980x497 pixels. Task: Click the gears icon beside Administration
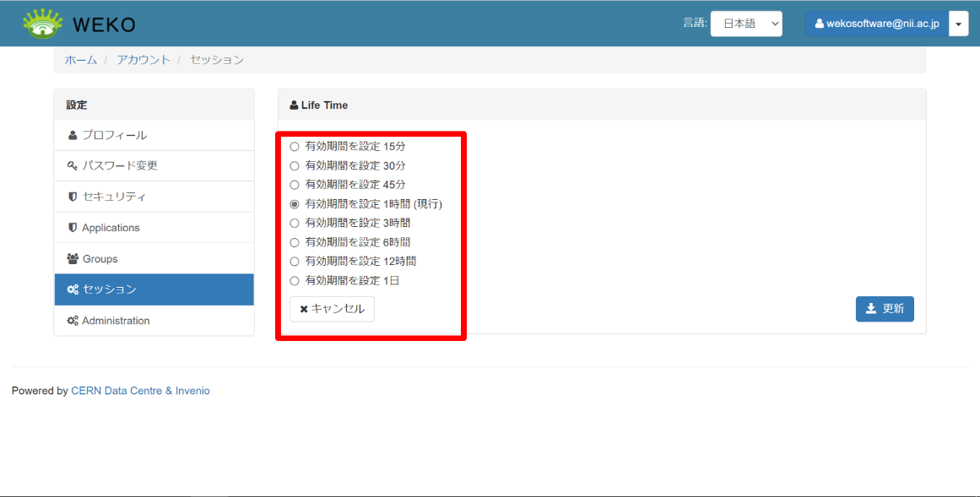[73, 321]
